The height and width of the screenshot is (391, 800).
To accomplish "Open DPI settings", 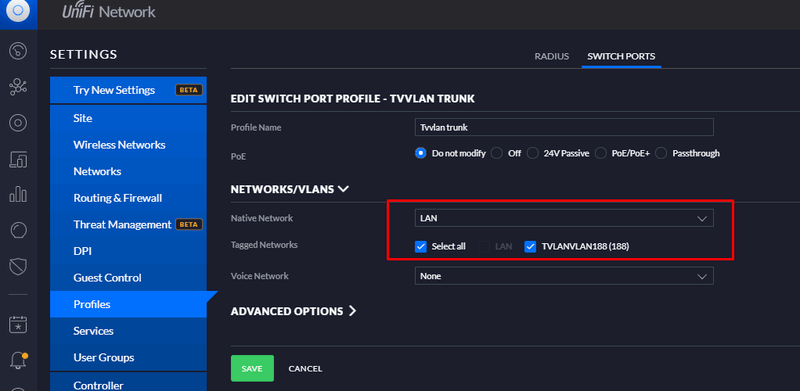I will pos(128,251).
